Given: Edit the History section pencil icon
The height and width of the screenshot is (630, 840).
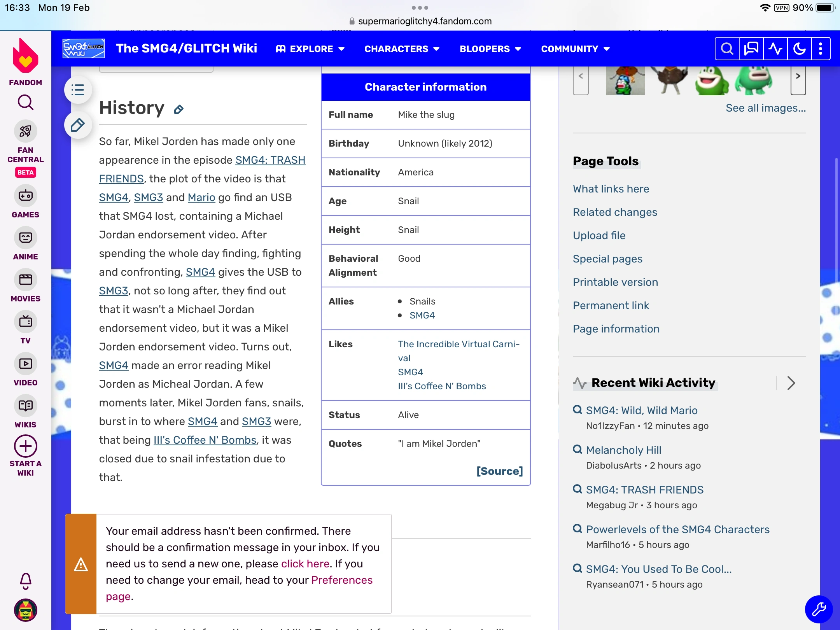Looking at the screenshot, I should [178, 110].
